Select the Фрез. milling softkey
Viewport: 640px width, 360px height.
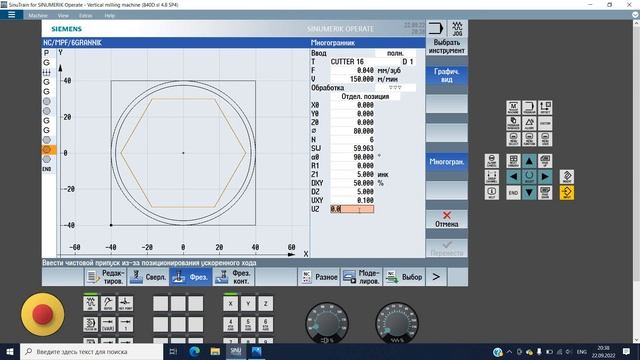(x=191, y=277)
